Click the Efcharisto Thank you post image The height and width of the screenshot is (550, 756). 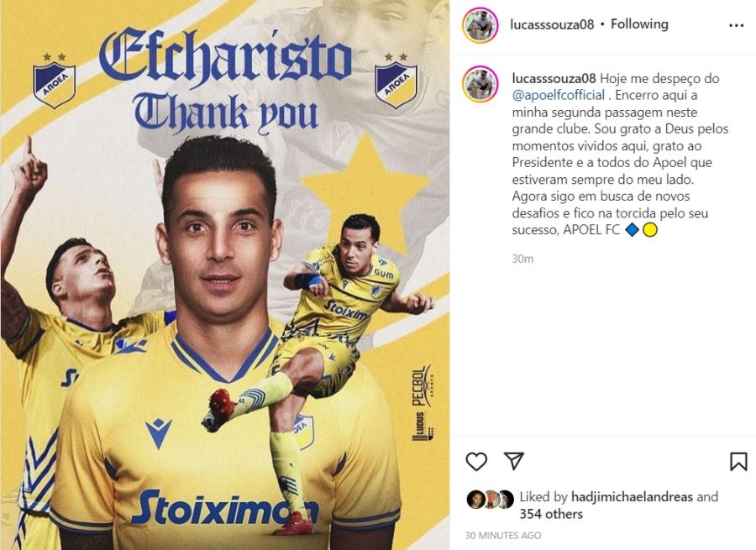(225, 275)
